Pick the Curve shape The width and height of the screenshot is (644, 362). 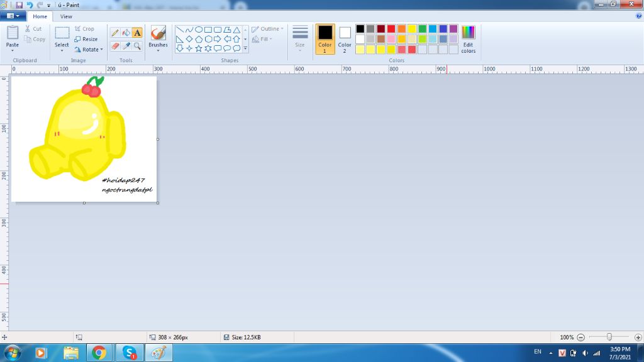[x=189, y=30]
